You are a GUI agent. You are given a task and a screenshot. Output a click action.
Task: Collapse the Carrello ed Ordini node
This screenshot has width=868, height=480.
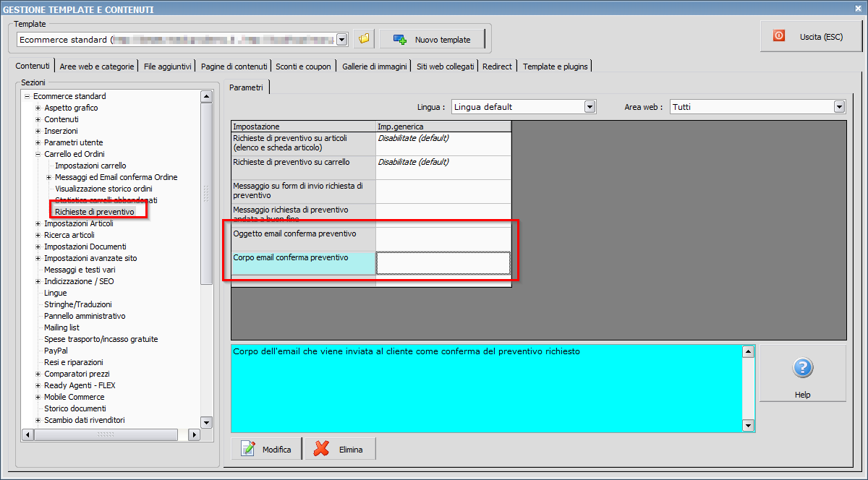pos(38,154)
